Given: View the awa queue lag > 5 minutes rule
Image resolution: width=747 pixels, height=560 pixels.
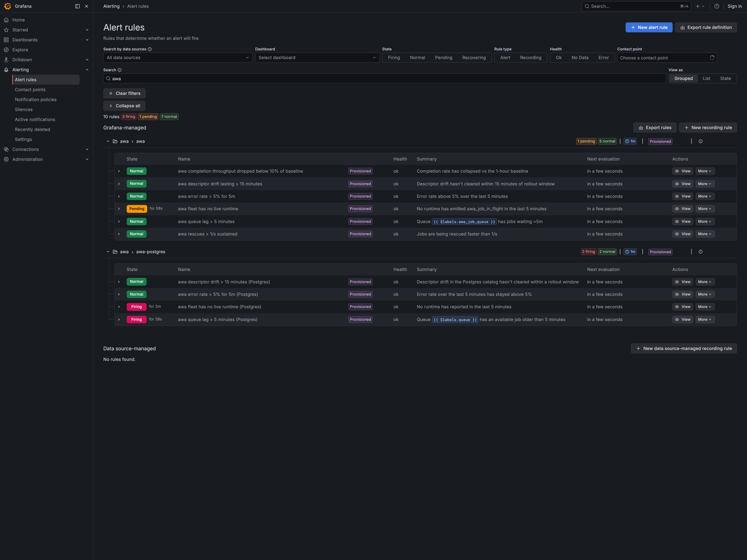Looking at the screenshot, I should point(683,222).
